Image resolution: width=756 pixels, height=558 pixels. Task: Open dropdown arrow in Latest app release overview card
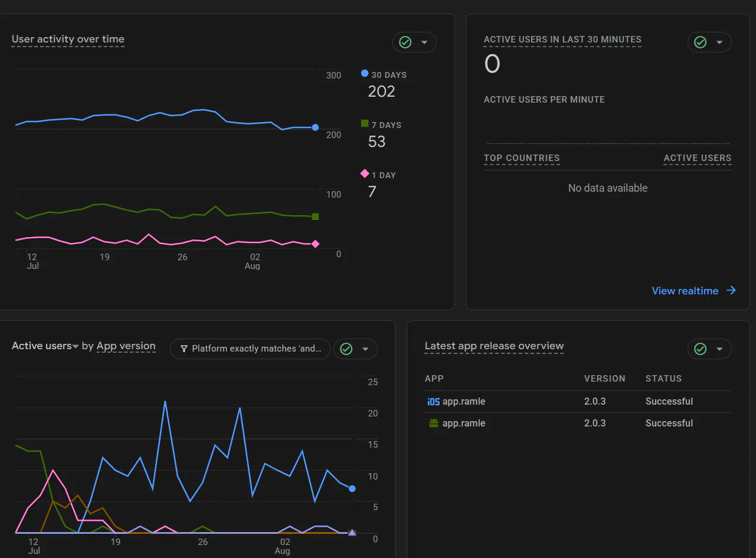tap(719, 349)
